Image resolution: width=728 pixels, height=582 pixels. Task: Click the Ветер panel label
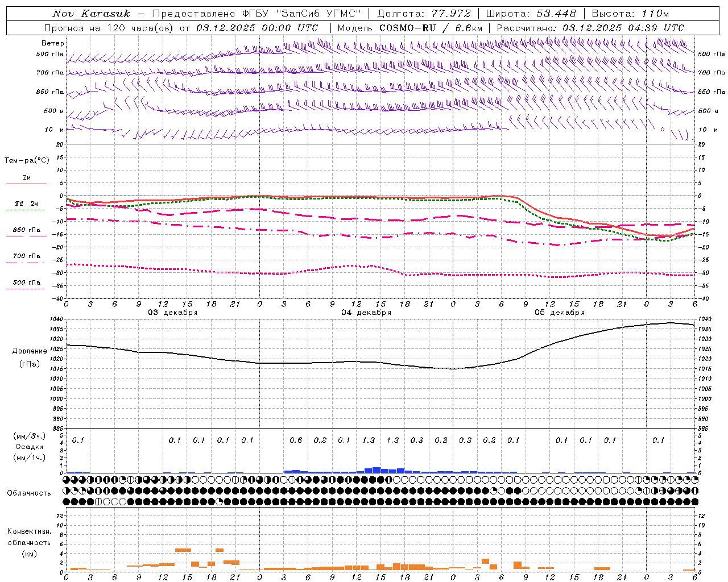pos(53,43)
